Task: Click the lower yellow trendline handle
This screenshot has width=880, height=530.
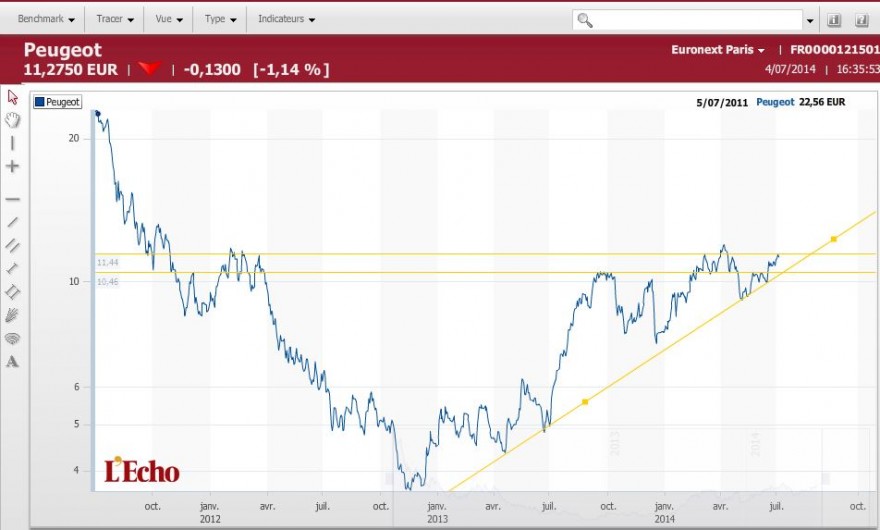Action: tap(585, 402)
